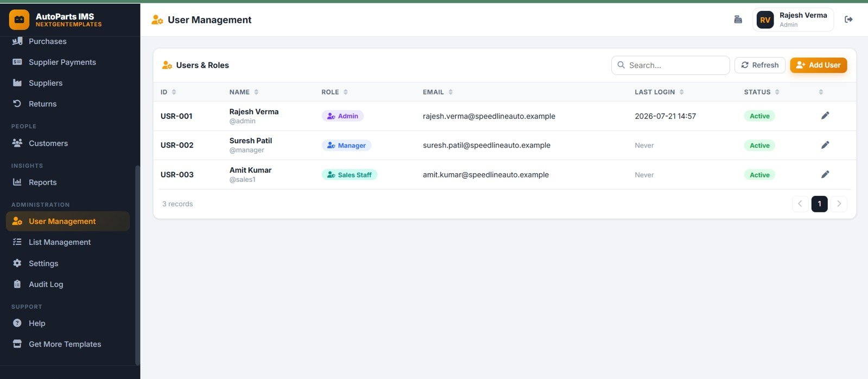Select User Management in sidebar
This screenshot has height=379, width=868.
[68, 222]
